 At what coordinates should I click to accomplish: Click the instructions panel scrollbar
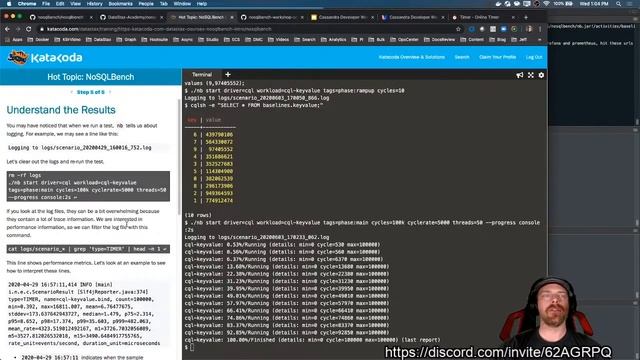[x=179, y=157]
